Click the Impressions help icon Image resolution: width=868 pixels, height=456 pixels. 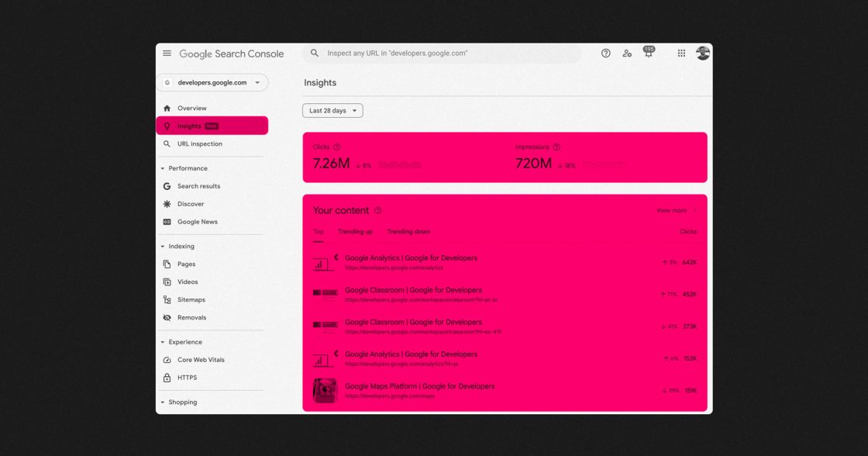[556, 147]
